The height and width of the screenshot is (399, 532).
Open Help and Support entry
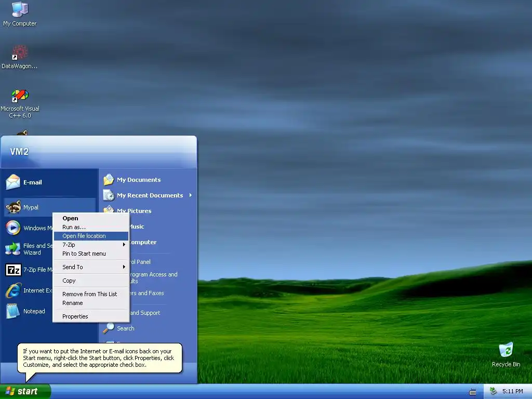click(145, 312)
